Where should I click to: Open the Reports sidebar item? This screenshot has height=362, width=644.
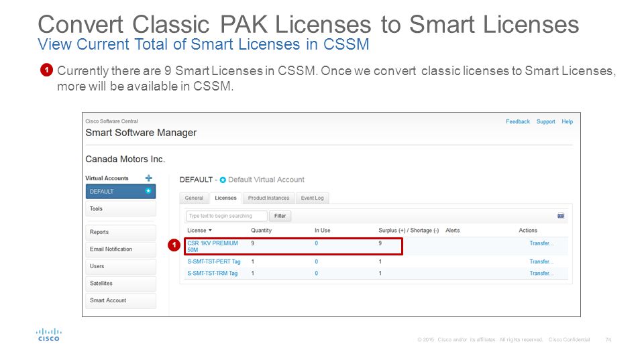tap(120, 232)
